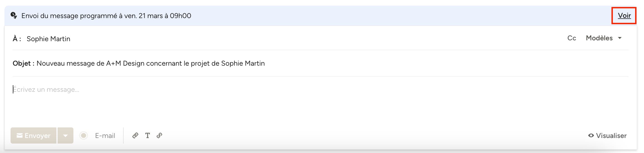Add a Cc recipient
Image resolution: width=644 pixels, height=153 pixels.
pyautogui.click(x=571, y=38)
